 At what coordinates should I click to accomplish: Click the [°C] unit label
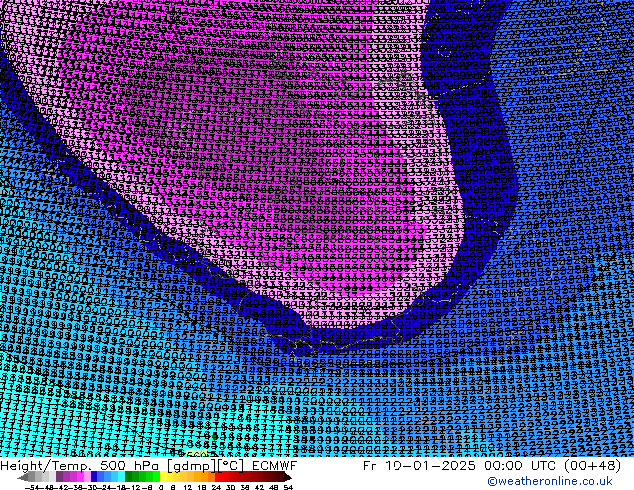[x=231, y=466]
